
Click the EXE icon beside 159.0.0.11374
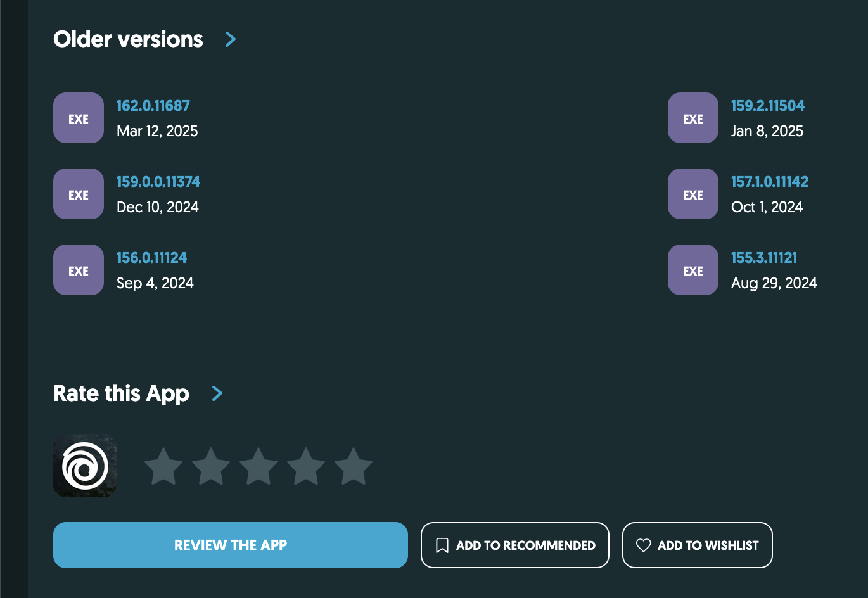(79, 194)
